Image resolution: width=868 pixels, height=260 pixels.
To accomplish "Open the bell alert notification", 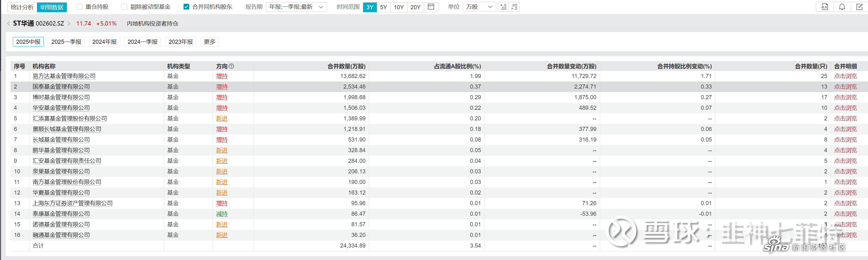I will pos(842,7).
